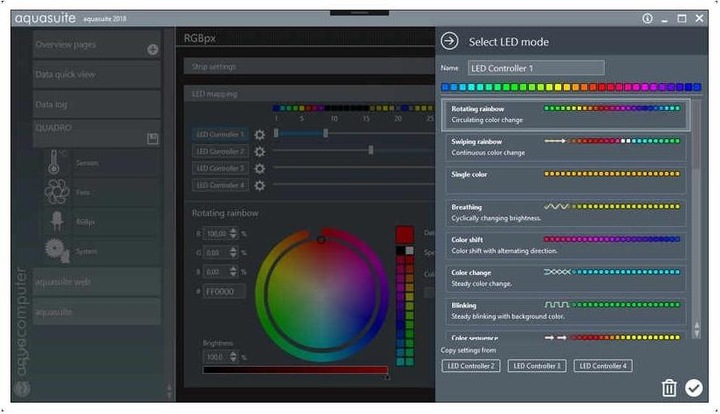
Task: Click the LED Controller 1 name field
Action: (x=536, y=68)
